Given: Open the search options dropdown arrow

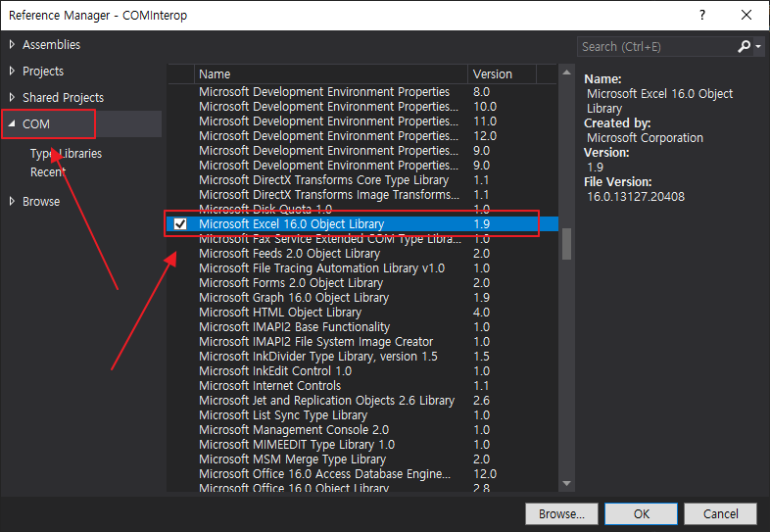Looking at the screenshot, I should 758,47.
